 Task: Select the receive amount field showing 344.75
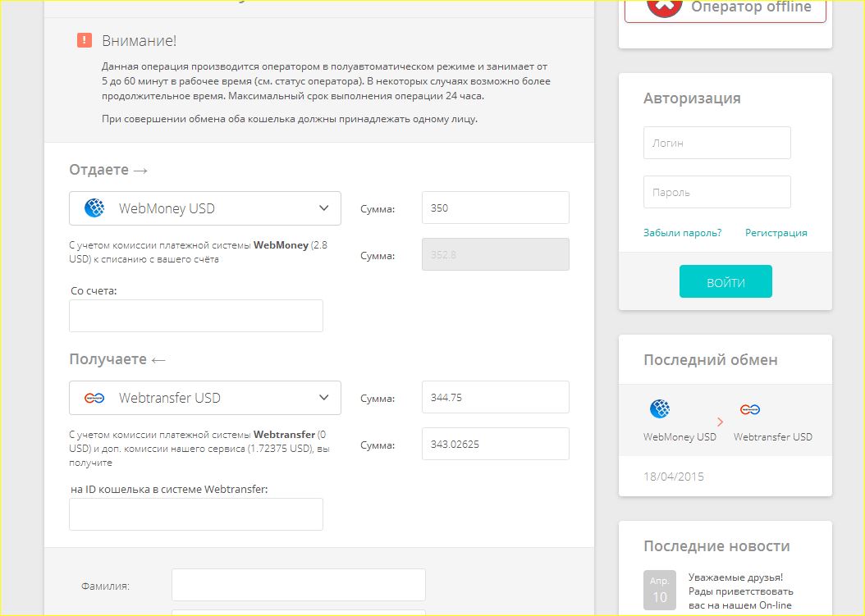point(495,397)
